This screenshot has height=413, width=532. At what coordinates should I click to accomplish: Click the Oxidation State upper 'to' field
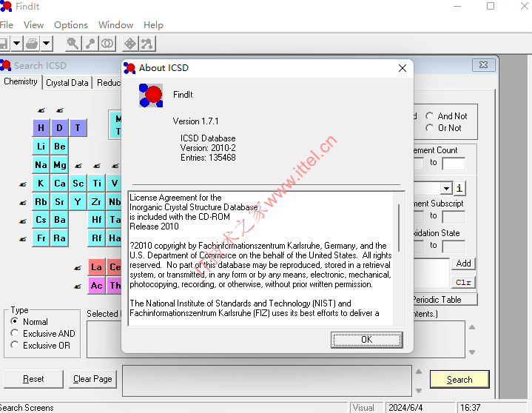click(454, 246)
